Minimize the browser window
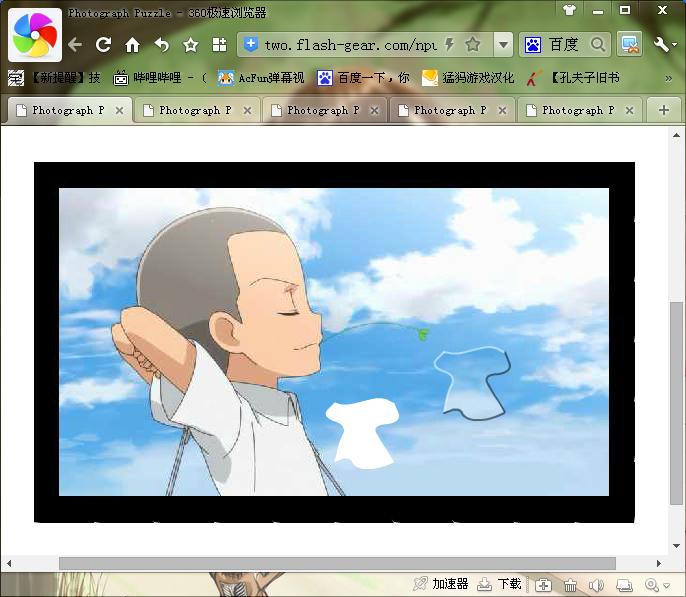686x597 pixels. point(598,11)
